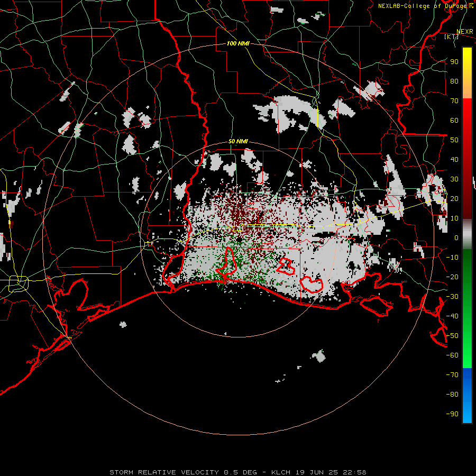Screen dimensions: 476x476
Task: Click the "[KT]" units label
Action: [452, 36]
